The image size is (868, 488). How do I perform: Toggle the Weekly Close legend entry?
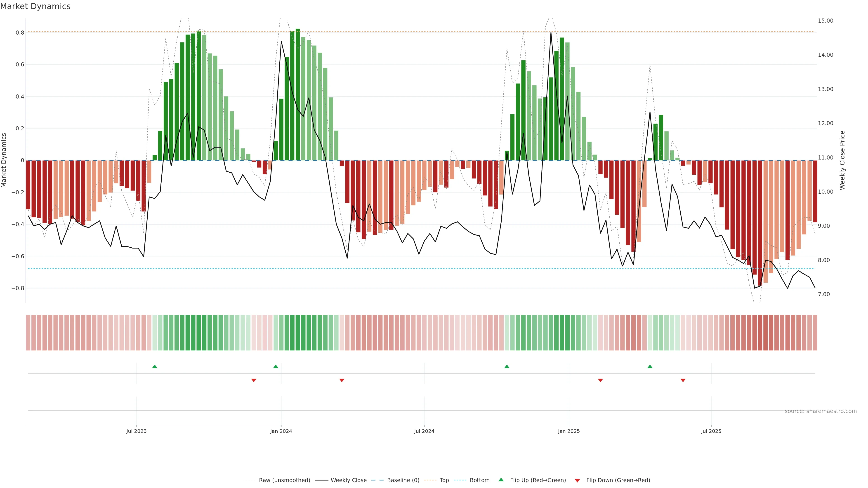(348, 480)
